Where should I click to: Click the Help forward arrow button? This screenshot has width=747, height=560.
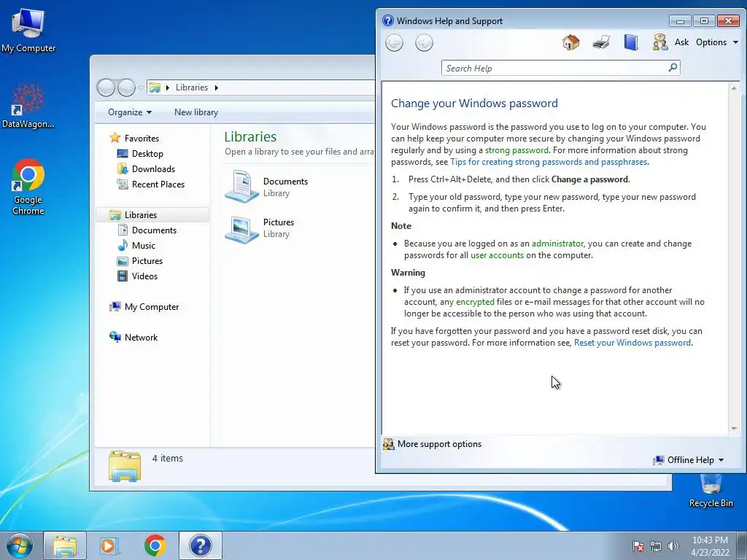[x=424, y=43]
